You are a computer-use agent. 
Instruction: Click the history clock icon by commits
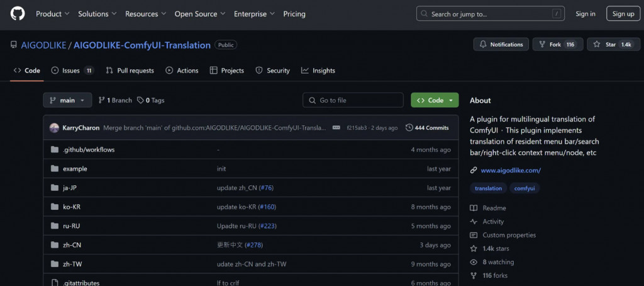click(x=409, y=128)
